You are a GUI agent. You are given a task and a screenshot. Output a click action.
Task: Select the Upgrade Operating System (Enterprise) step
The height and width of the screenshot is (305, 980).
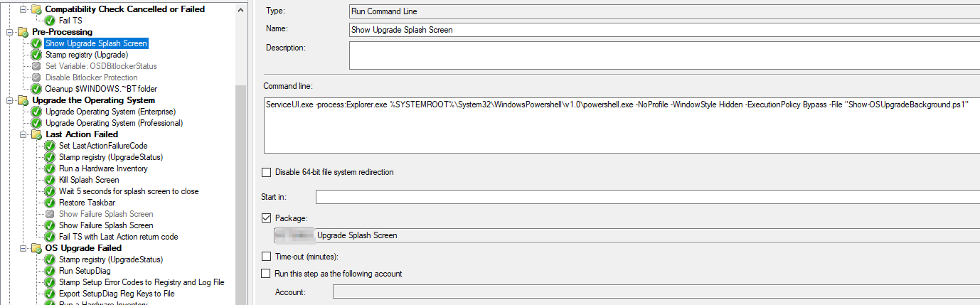click(x=110, y=112)
